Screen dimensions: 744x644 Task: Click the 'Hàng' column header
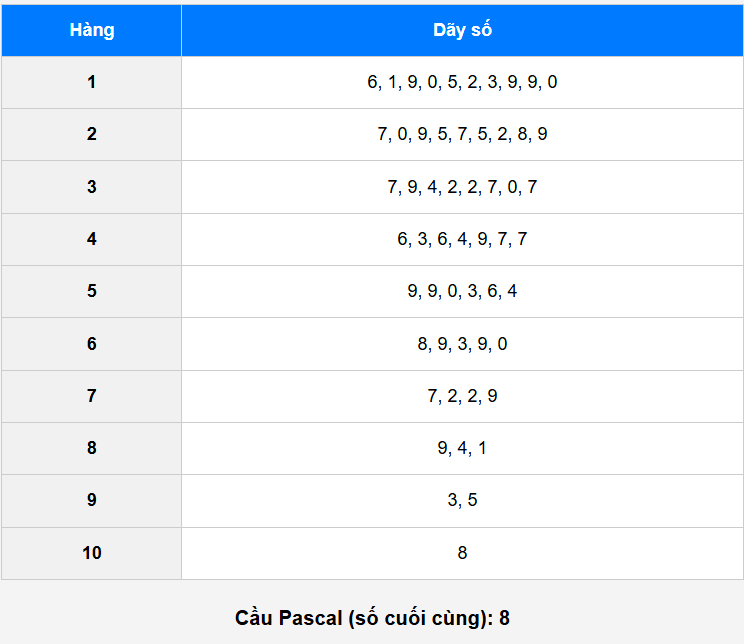point(92,30)
